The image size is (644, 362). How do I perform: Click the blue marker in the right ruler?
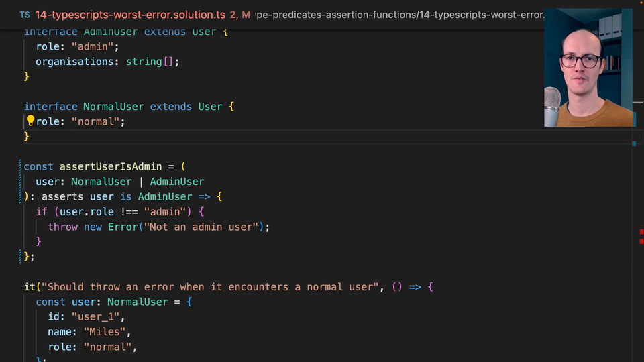(634, 143)
